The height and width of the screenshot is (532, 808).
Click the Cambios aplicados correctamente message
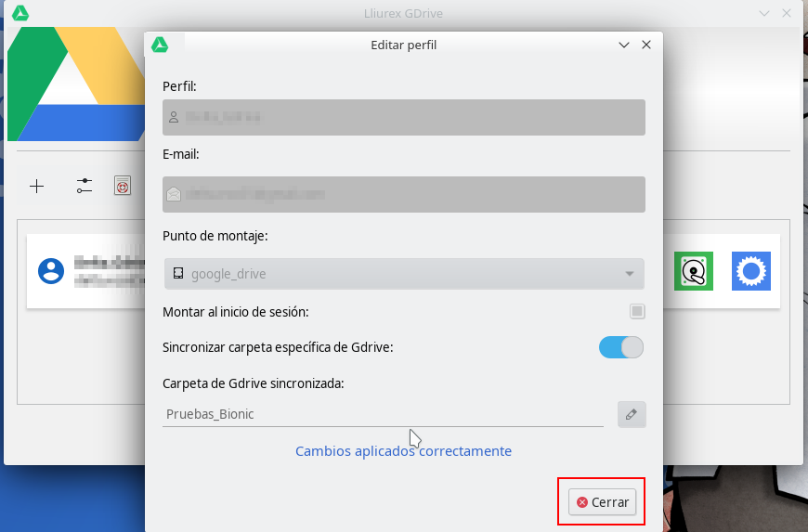pyautogui.click(x=403, y=451)
